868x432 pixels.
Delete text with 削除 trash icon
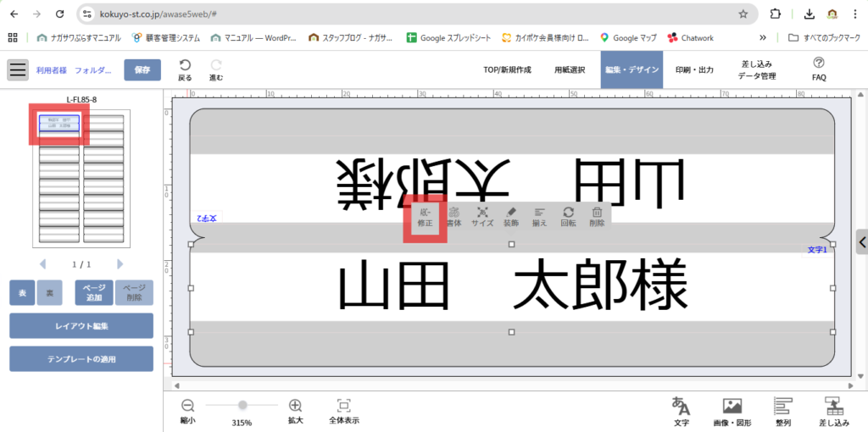[x=597, y=218]
